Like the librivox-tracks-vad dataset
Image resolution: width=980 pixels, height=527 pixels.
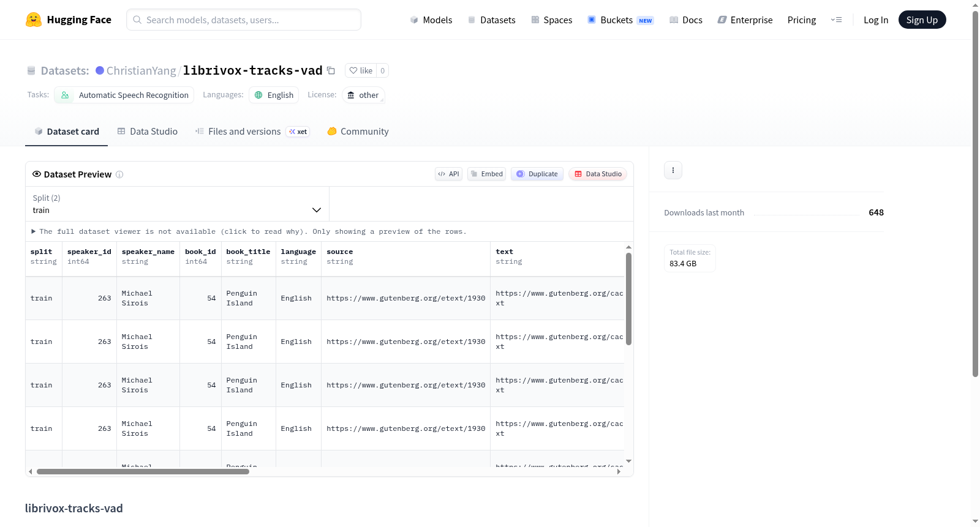(x=361, y=70)
